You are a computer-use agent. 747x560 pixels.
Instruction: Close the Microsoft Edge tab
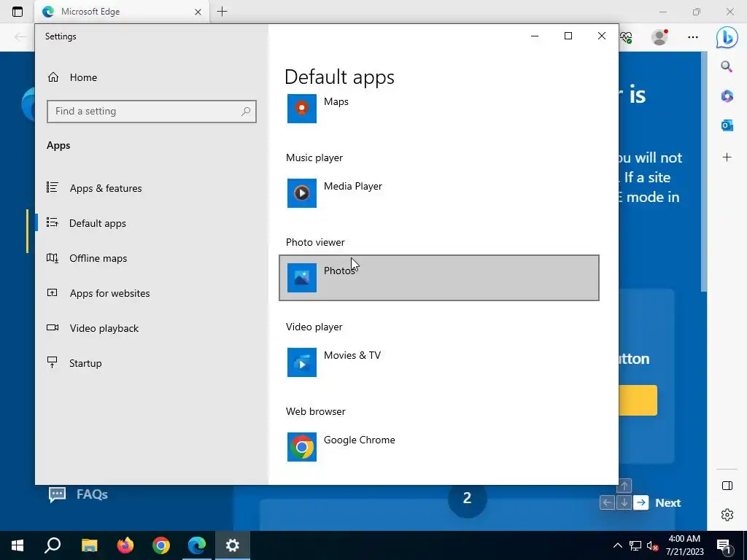tap(198, 12)
